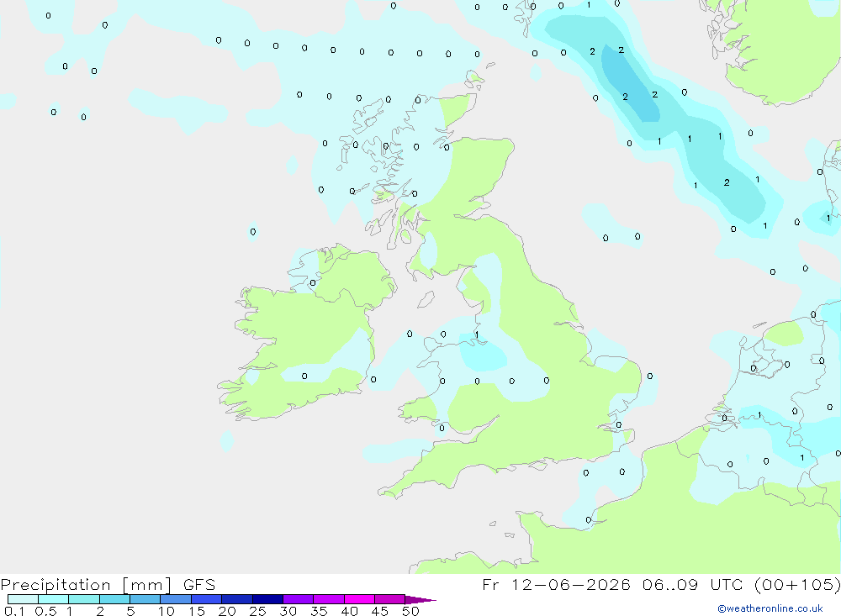Pick the 40–45 mm magenta legend swatch

pos(359,599)
